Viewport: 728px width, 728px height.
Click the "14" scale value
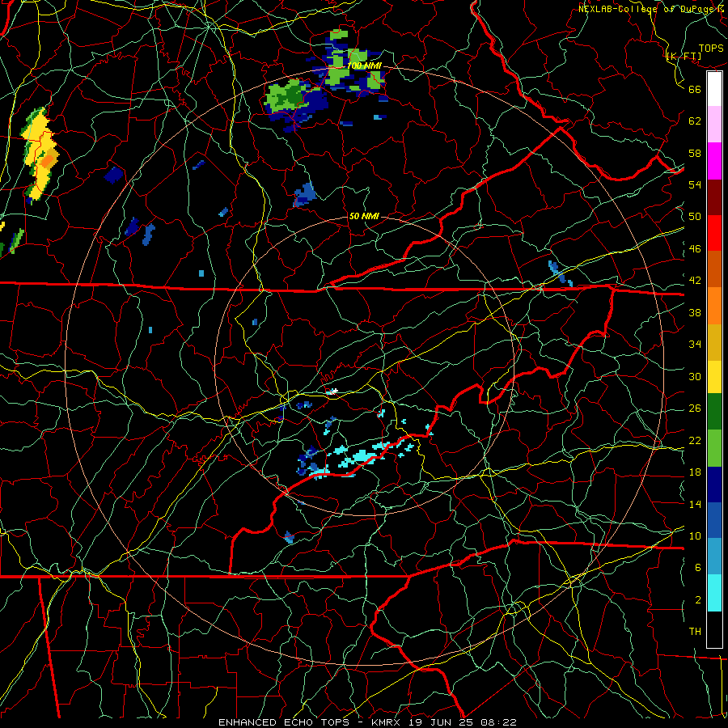point(695,504)
